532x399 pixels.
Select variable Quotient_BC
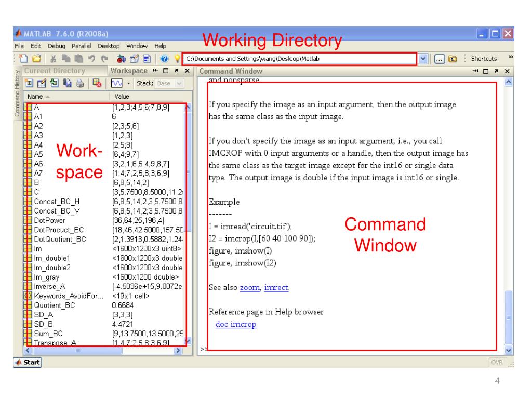coord(54,305)
